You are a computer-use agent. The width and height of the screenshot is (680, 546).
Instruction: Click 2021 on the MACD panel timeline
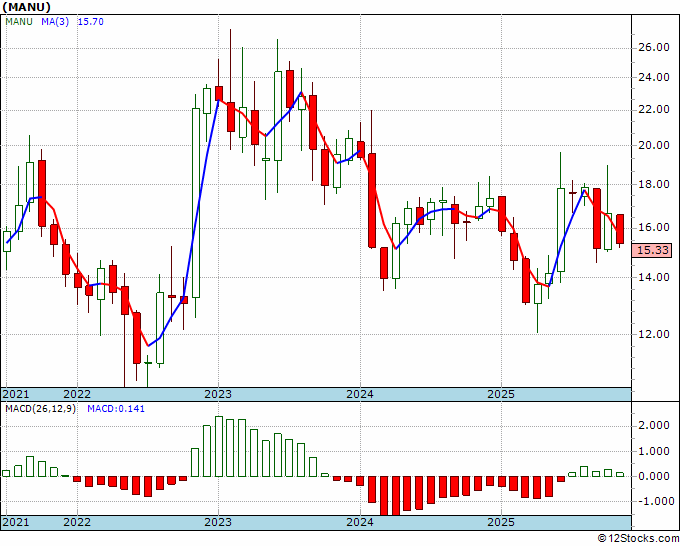(x=16, y=522)
